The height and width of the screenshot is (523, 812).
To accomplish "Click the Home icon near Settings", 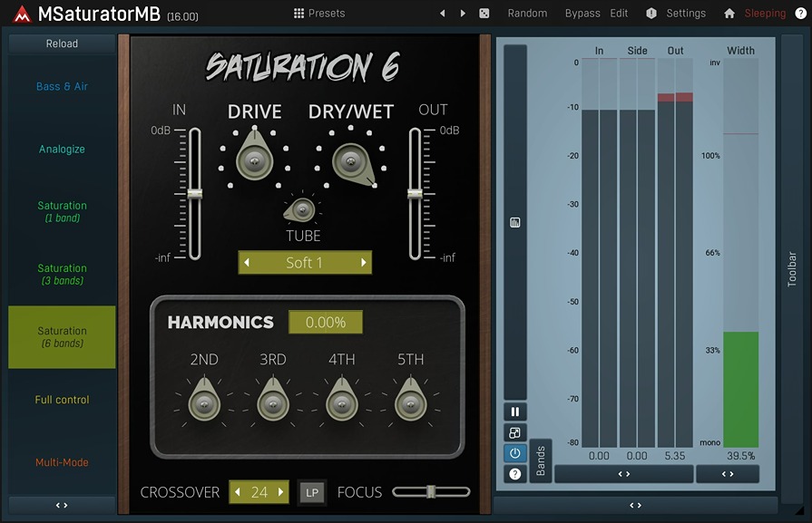I will click(729, 13).
